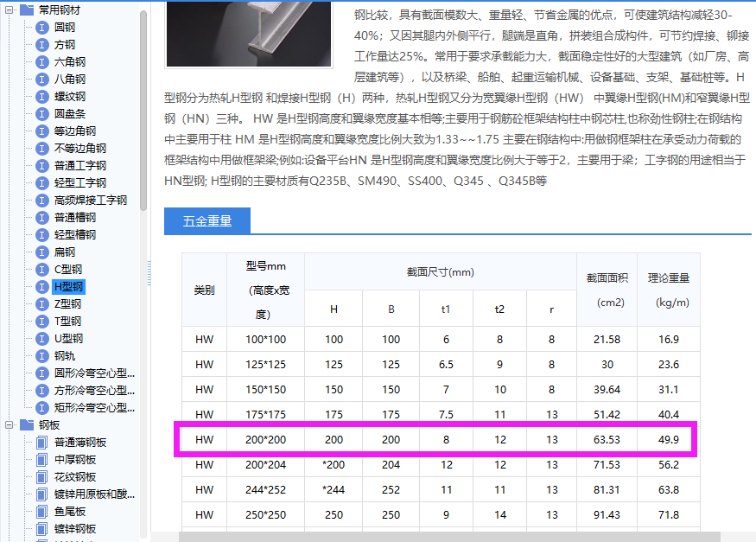Collapse the 钢板 tree node

click(9, 425)
